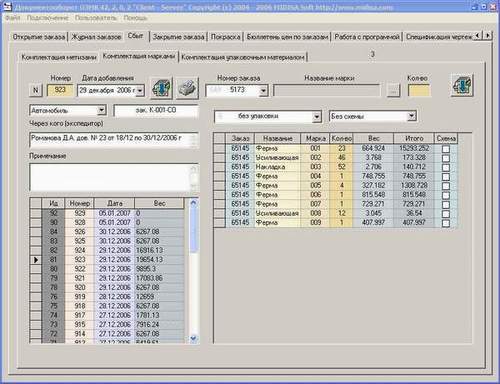This screenshot has width=500, height=384.
Task: Select row 924 in the left table
Action: click(x=107, y=250)
